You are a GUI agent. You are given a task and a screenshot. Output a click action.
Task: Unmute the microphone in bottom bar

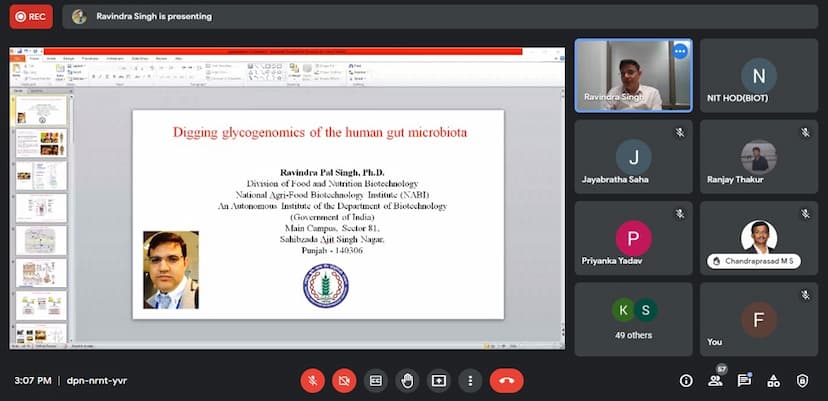(313, 380)
